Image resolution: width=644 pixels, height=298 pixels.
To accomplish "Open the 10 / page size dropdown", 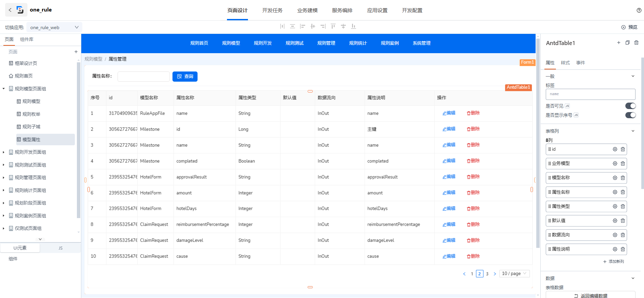I will click(x=515, y=274).
